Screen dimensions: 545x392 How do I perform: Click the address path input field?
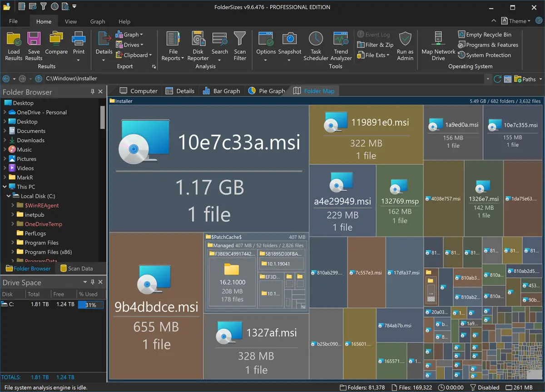(x=263, y=79)
